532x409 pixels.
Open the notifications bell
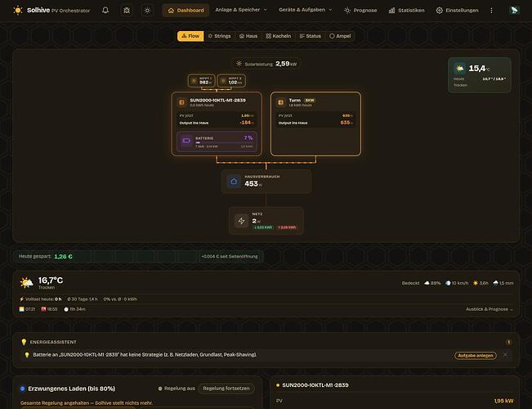point(105,10)
